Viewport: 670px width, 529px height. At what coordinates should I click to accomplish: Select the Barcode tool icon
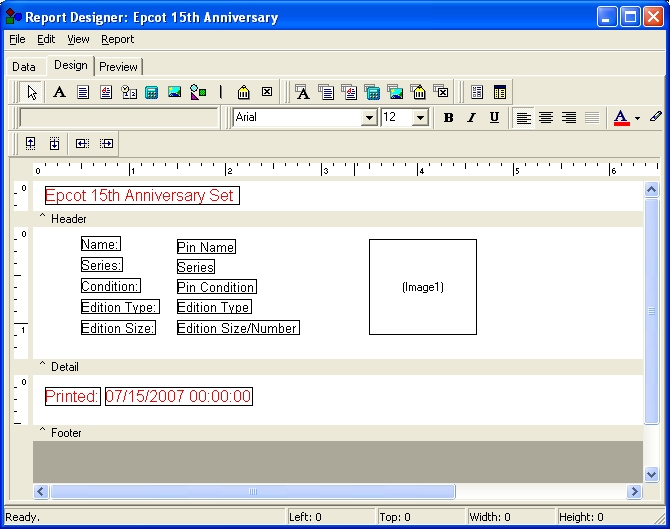pos(244,92)
